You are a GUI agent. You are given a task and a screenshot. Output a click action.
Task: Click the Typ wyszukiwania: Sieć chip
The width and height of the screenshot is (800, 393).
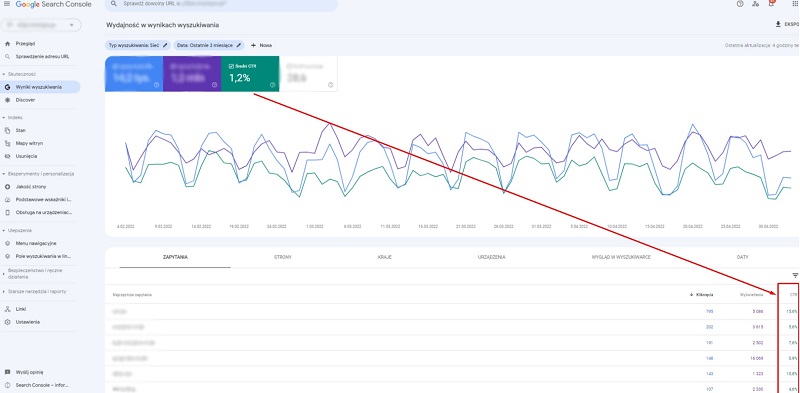coord(138,45)
